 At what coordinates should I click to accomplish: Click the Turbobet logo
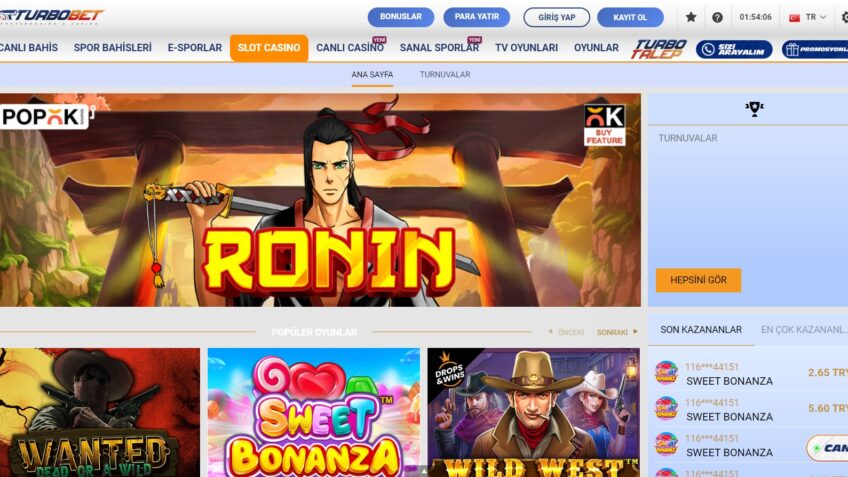51,16
